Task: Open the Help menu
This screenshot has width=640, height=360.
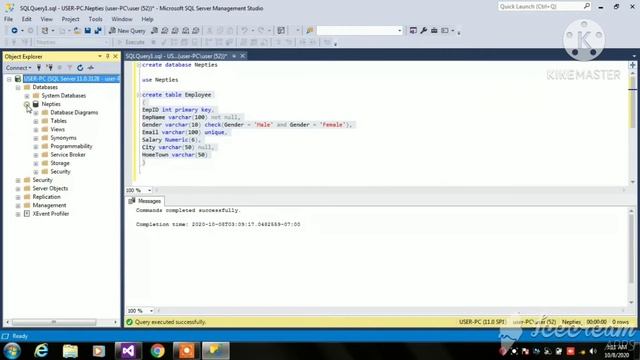Action: (x=147, y=19)
